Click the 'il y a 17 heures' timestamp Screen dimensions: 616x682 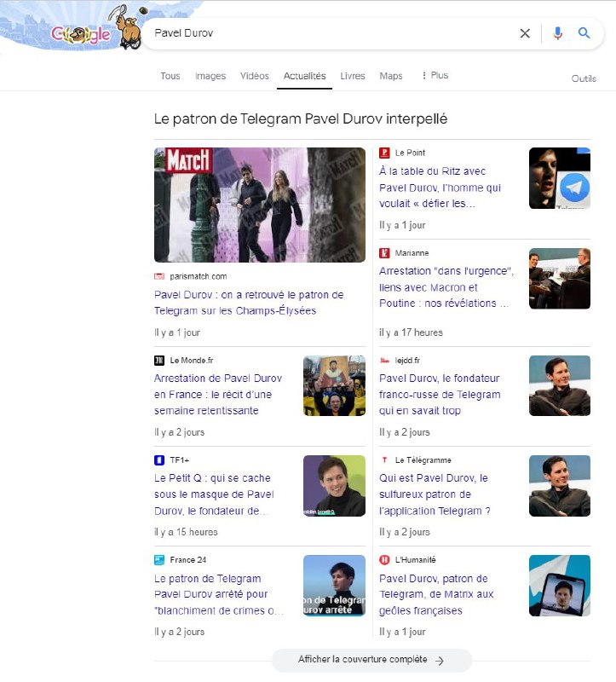tap(411, 332)
